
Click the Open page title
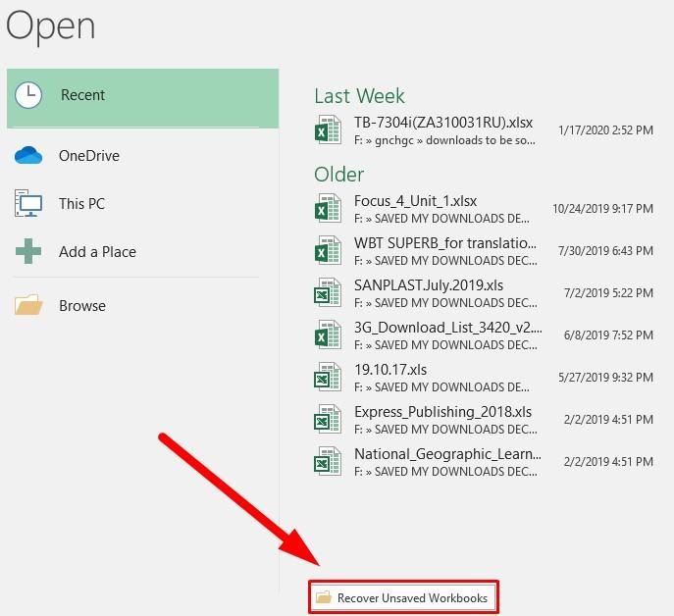(51, 26)
